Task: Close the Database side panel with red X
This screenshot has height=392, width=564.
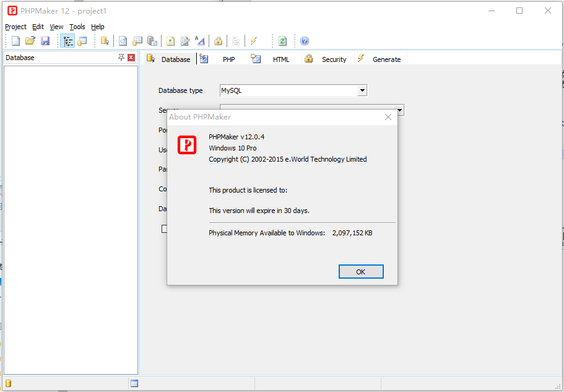Action: click(x=131, y=58)
